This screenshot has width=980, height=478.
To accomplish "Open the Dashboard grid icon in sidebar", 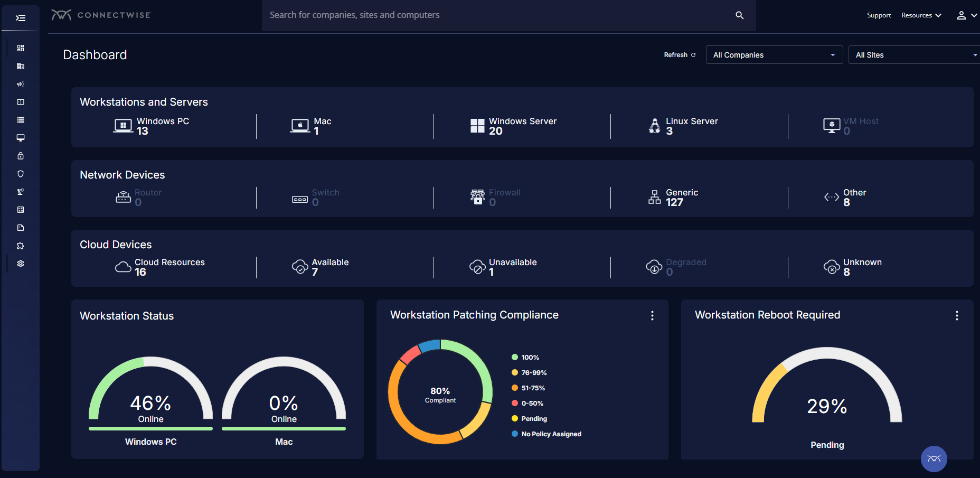I will point(21,48).
